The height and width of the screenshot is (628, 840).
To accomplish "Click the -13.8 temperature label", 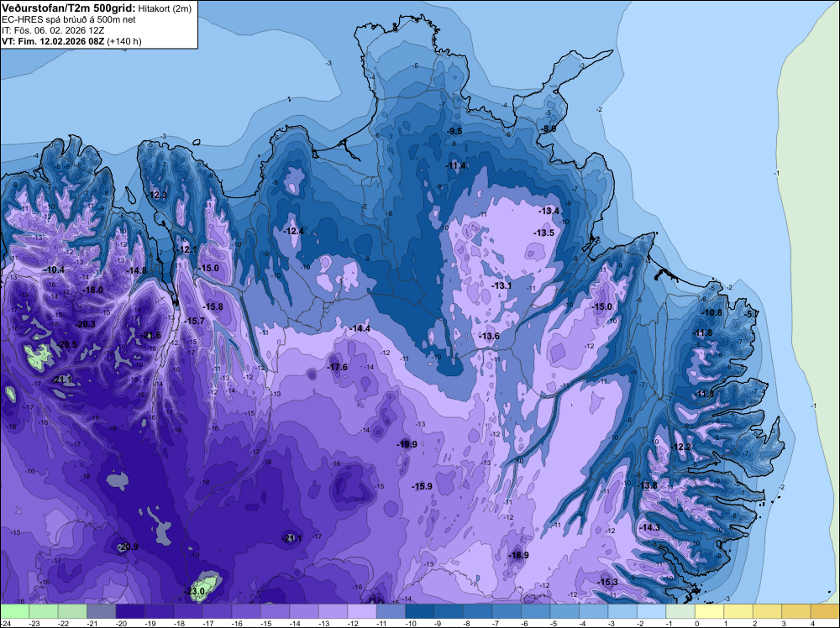I will pos(647,485).
